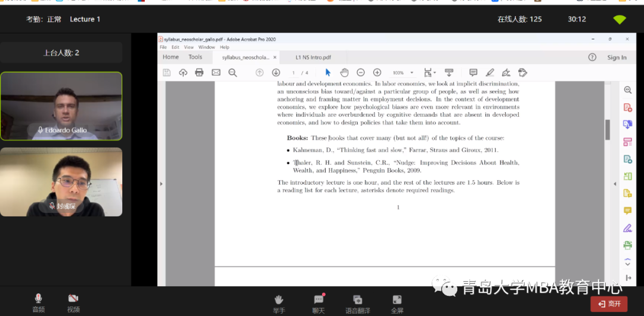This screenshot has width=644, height=316.
Task: Select the Hand pan tool
Action: (x=344, y=73)
